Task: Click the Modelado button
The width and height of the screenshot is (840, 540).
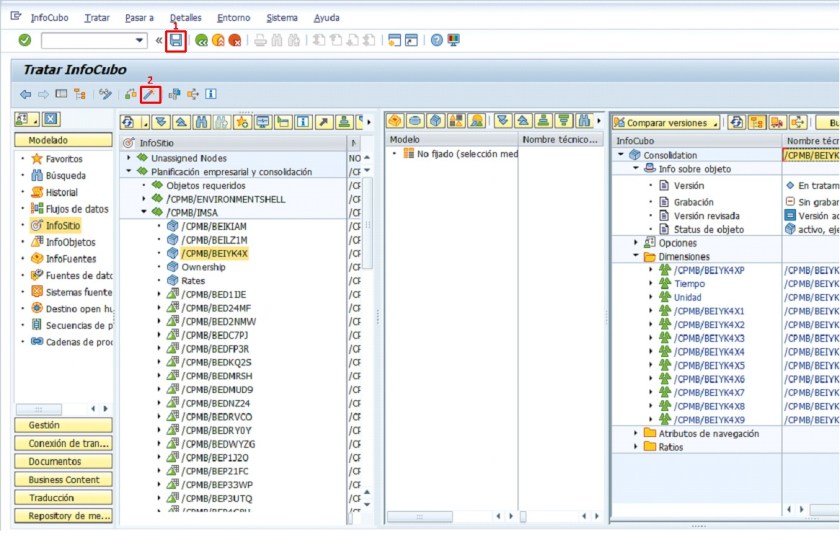Action: coord(63,140)
